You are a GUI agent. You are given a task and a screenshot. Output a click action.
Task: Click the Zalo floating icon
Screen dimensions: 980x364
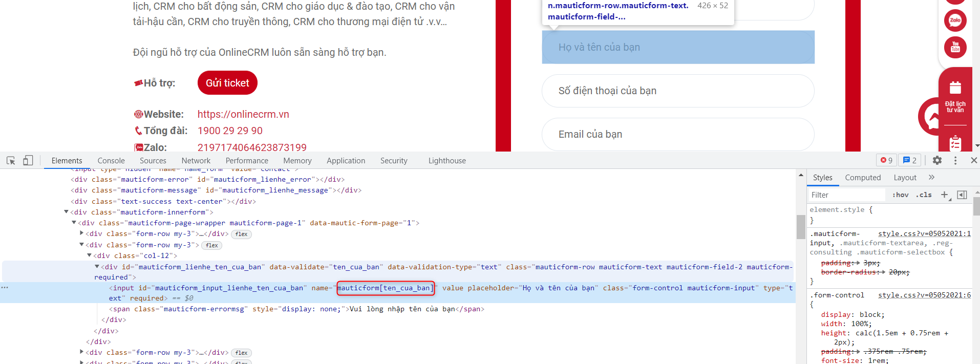[x=955, y=20]
